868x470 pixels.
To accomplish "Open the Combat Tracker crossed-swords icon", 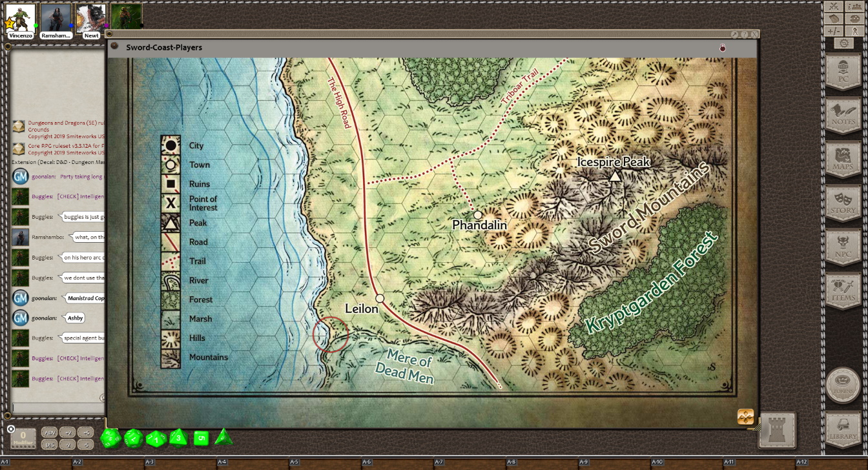I will tap(834, 6).
